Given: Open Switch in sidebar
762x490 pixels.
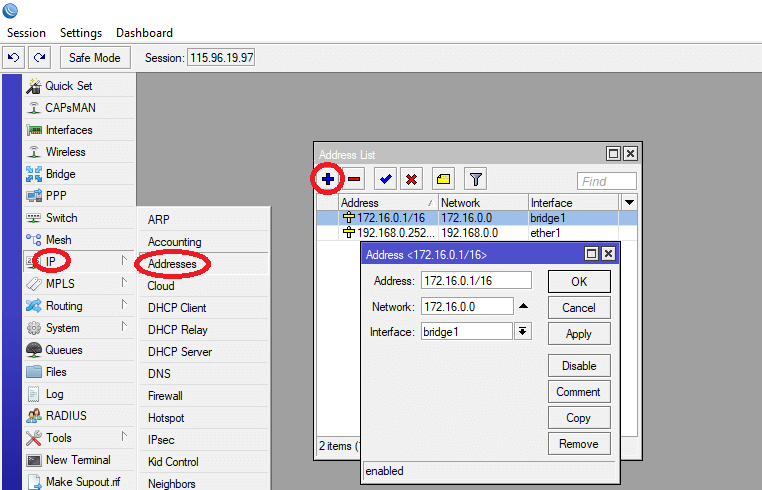Looking at the screenshot, I should pyautogui.click(x=79, y=218).
